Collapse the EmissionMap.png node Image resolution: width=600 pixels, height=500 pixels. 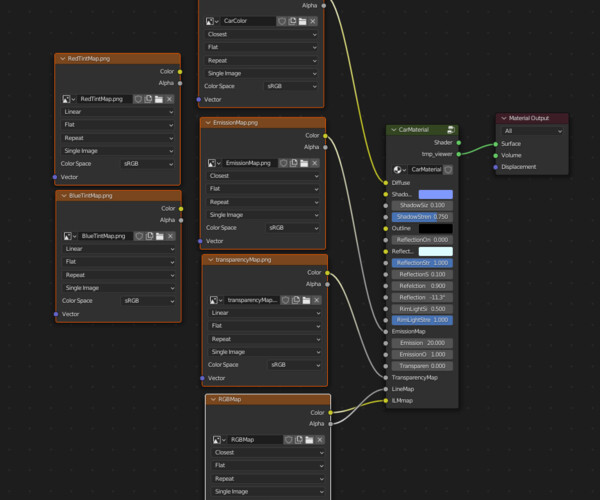[208, 123]
